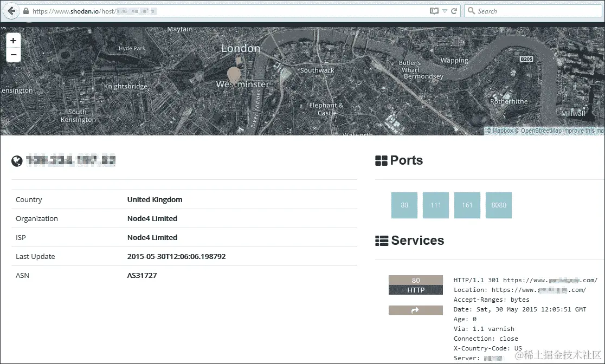Zoom in the map with plus button
The height and width of the screenshot is (364, 605).
[14, 41]
